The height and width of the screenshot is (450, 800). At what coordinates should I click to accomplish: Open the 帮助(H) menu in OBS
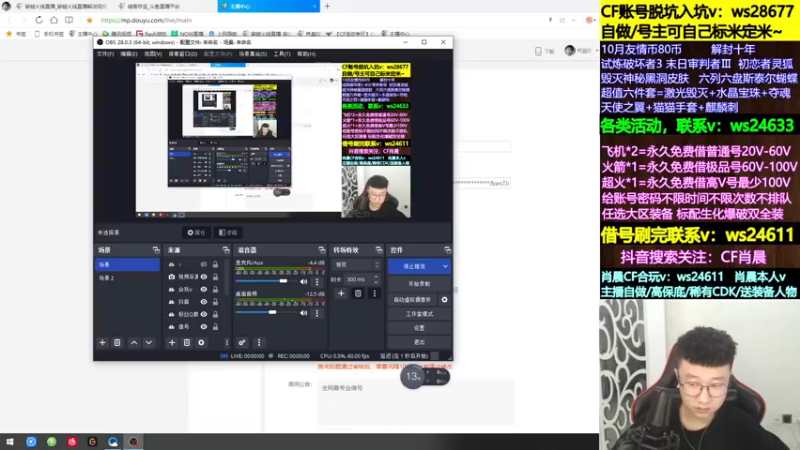pos(306,54)
